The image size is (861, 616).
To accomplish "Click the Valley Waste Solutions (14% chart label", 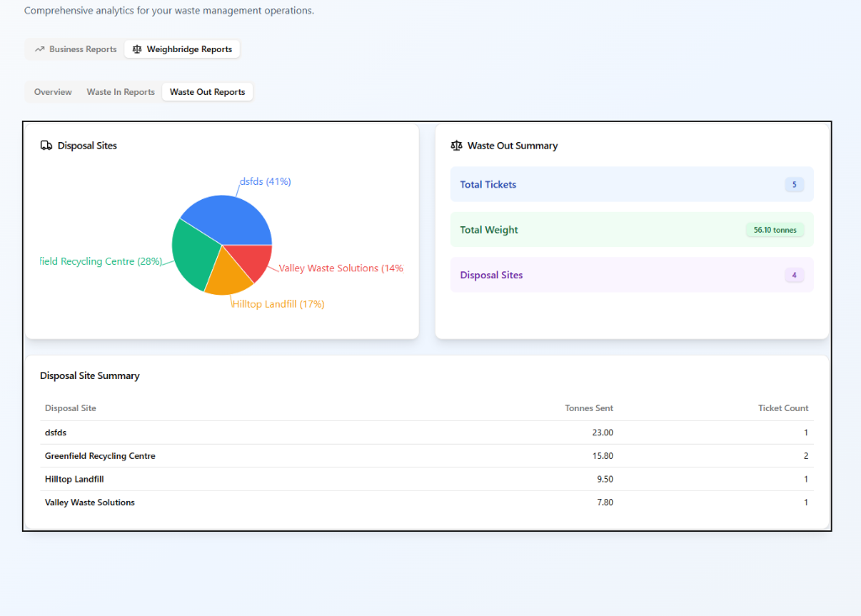I will [341, 268].
